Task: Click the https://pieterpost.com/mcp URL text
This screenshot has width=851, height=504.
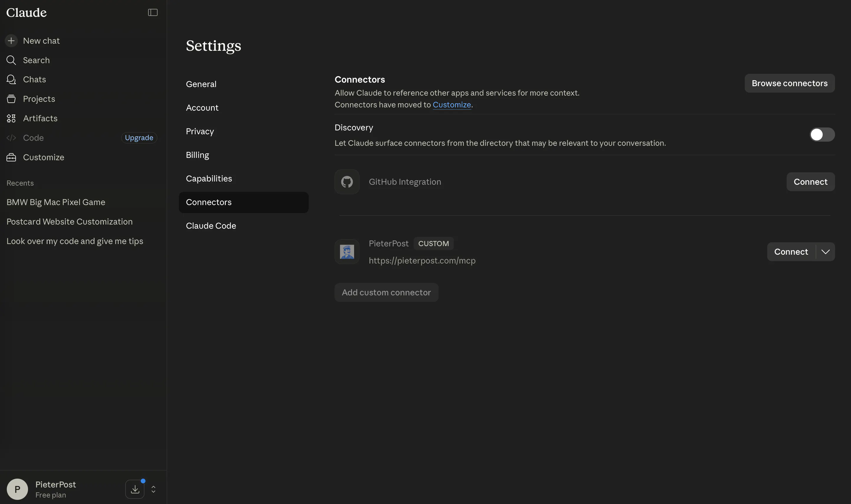Action: point(422,261)
